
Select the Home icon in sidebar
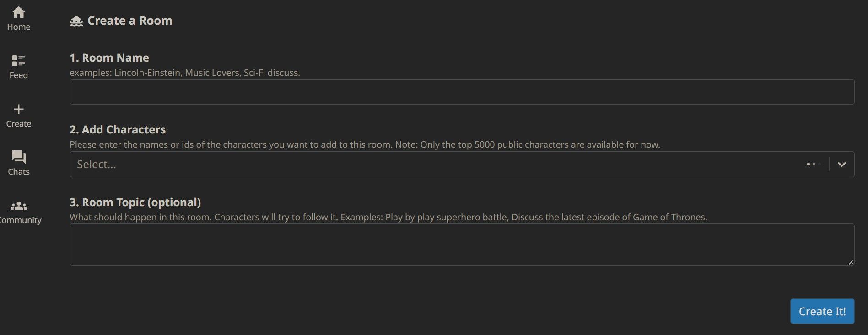pyautogui.click(x=18, y=12)
